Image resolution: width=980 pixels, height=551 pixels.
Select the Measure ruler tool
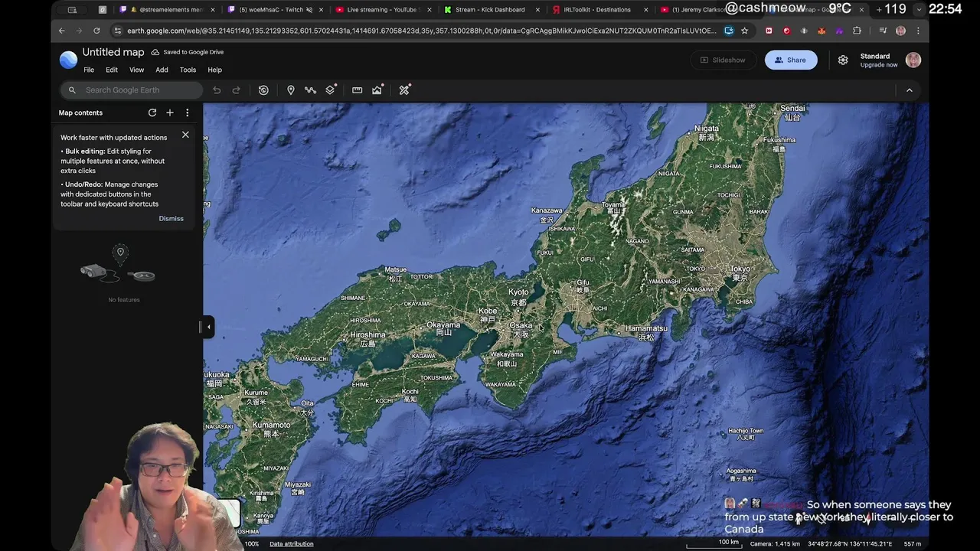point(357,90)
